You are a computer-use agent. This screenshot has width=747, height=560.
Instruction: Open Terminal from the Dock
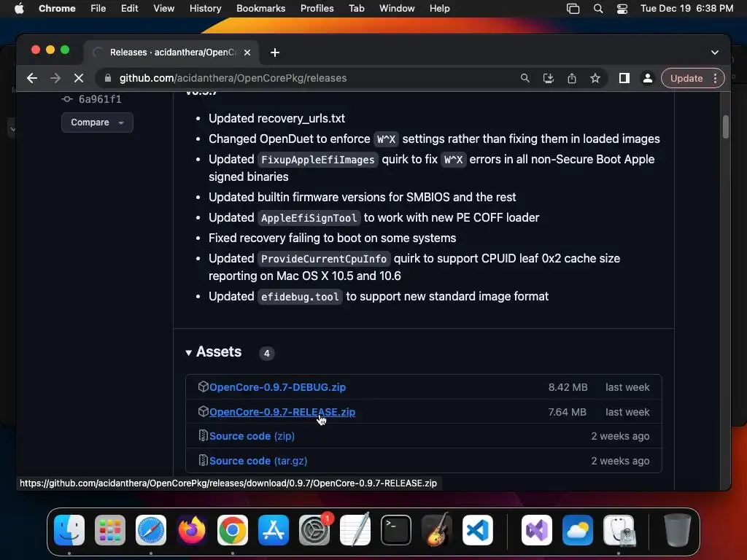pos(396,530)
